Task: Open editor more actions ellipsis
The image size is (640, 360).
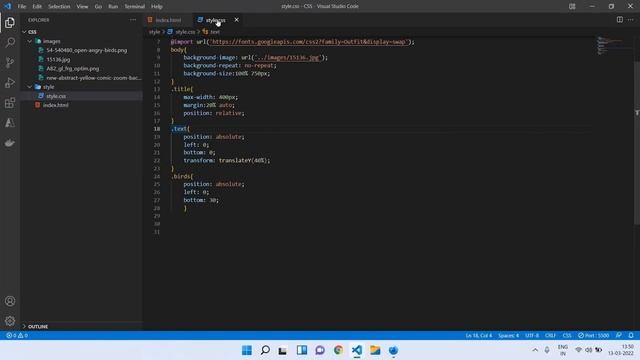Action: [631, 20]
